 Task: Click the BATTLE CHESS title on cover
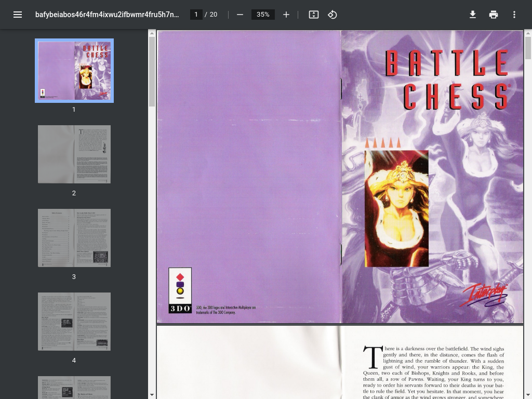coord(447,79)
